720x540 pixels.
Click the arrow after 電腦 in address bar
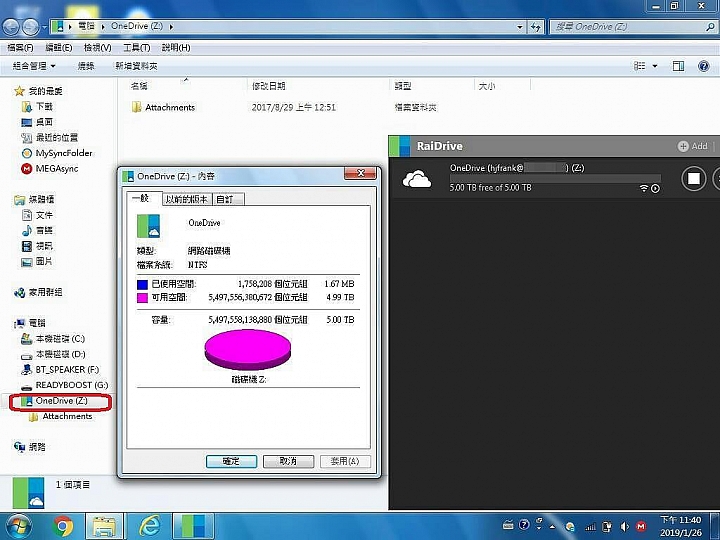pos(102,27)
